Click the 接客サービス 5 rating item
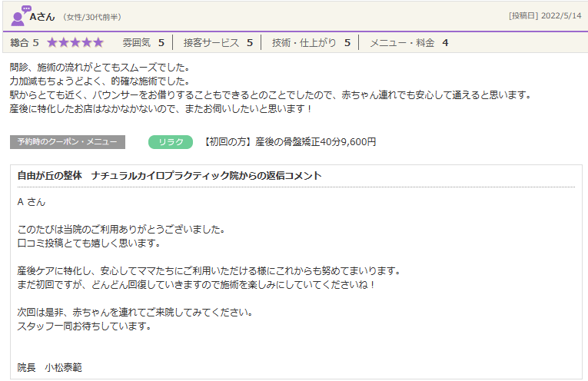 click(x=218, y=43)
